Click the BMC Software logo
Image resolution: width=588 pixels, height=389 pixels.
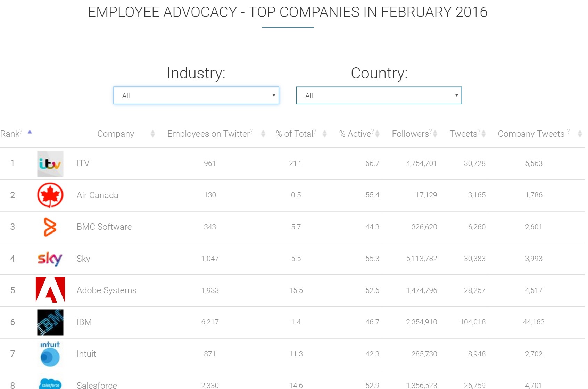(50, 227)
